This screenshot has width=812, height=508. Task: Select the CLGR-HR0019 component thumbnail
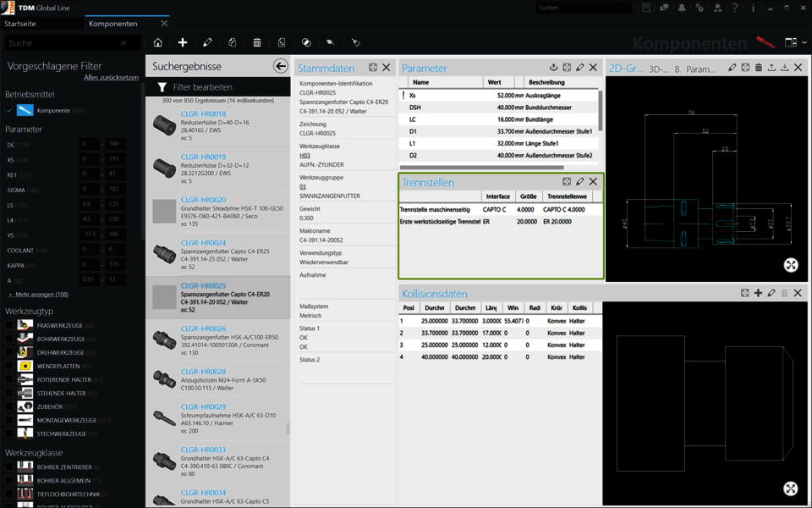coord(164,168)
